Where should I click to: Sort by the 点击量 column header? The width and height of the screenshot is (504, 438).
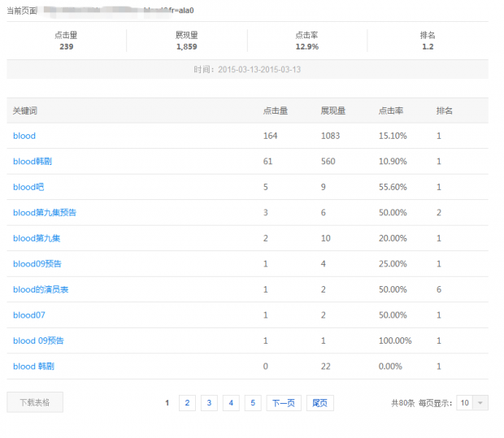pyautogui.click(x=275, y=111)
